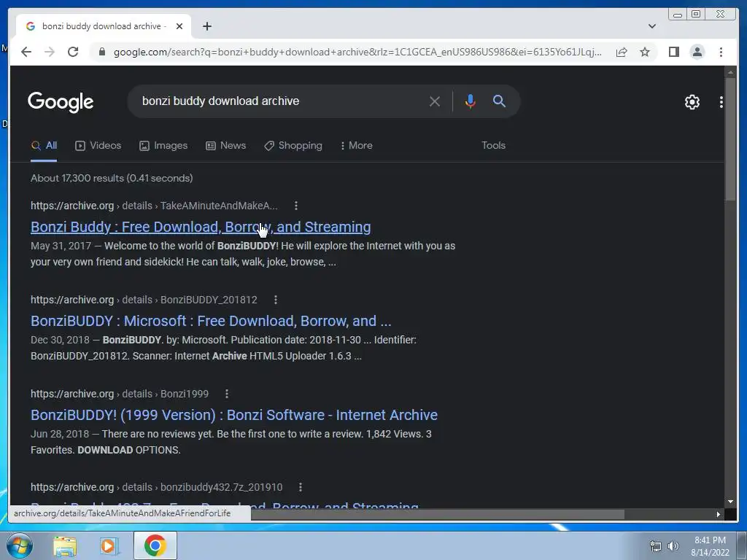
Task: Switch to the Videos tab
Action: pos(98,146)
